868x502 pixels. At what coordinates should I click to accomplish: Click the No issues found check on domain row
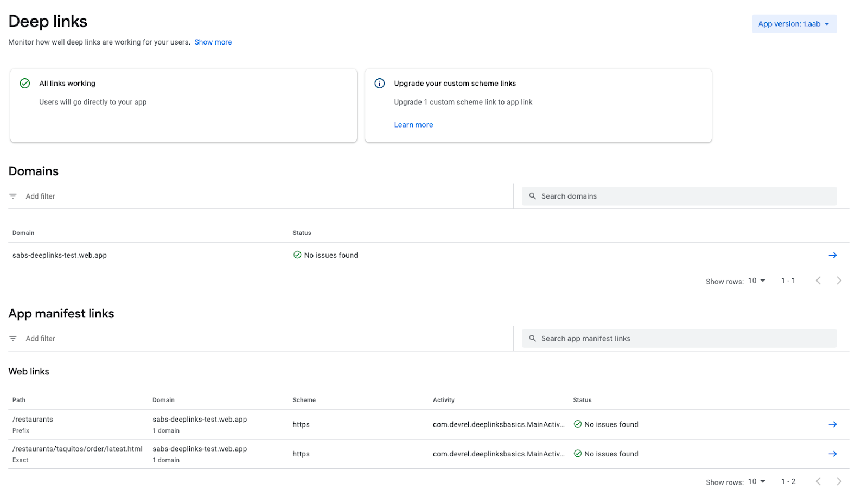pyautogui.click(x=297, y=255)
